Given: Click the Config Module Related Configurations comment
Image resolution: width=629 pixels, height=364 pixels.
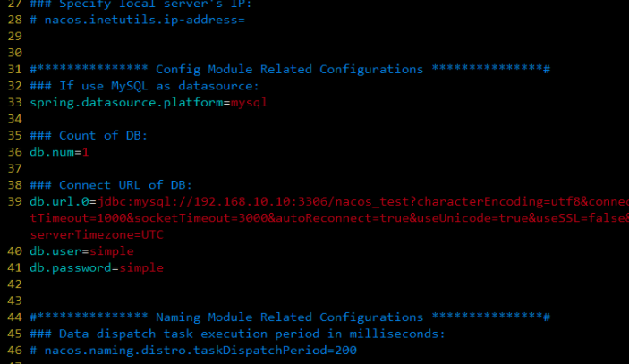Looking at the screenshot, I should (290, 70).
